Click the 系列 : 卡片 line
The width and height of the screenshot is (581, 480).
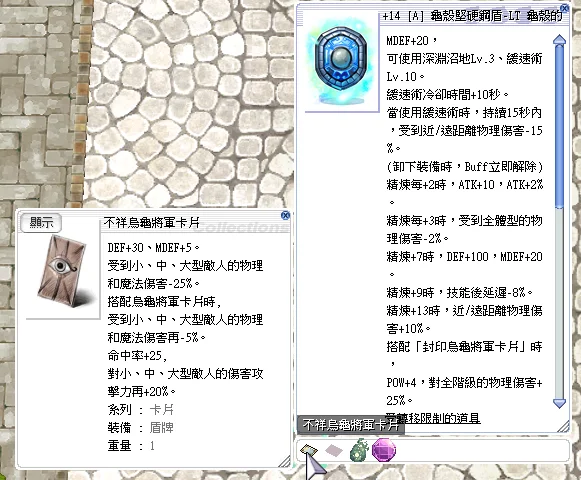[140, 410]
